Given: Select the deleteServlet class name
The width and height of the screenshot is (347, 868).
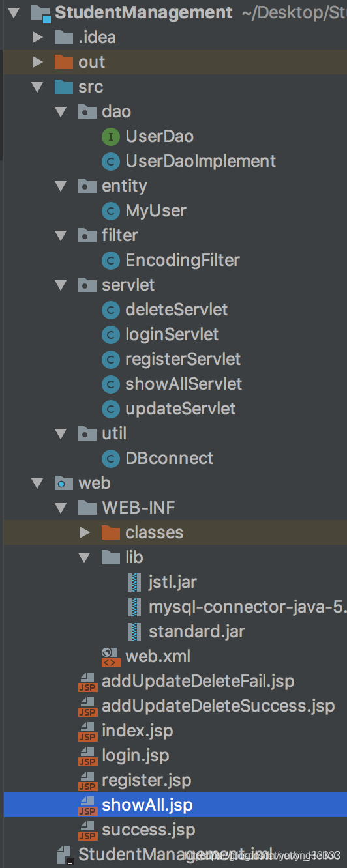Looking at the screenshot, I should pyautogui.click(x=177, y=310).
